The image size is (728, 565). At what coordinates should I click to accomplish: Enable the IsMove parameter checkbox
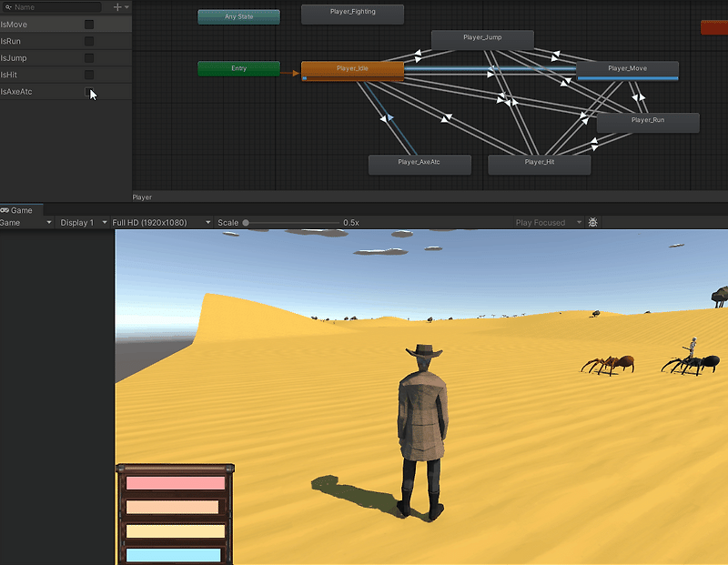point(88,25)
